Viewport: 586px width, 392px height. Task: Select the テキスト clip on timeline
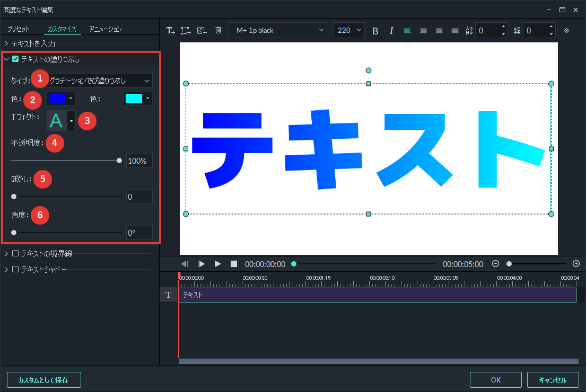(x=378, y=295)
